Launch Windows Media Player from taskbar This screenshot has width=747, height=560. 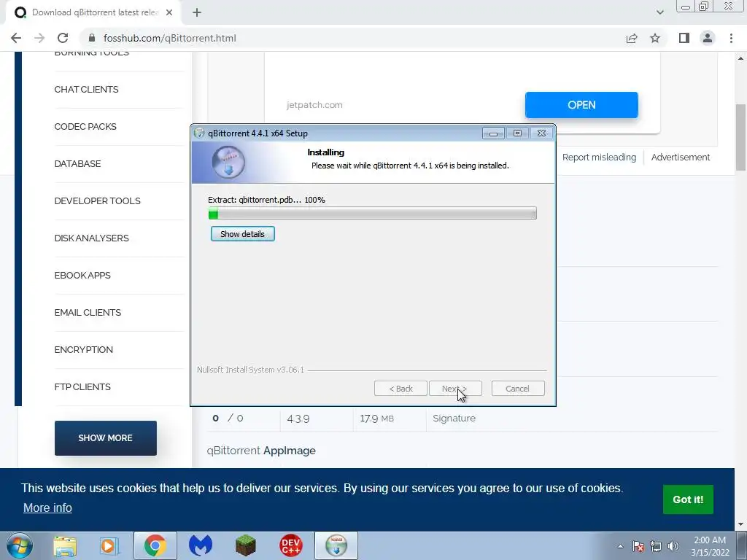pyautogui.click(x=109, y=545)
